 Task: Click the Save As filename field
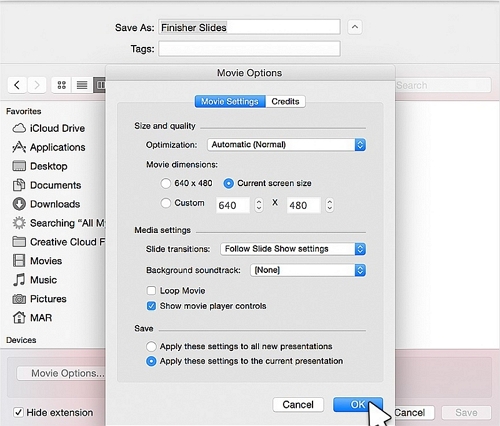(x=249, y=27)
